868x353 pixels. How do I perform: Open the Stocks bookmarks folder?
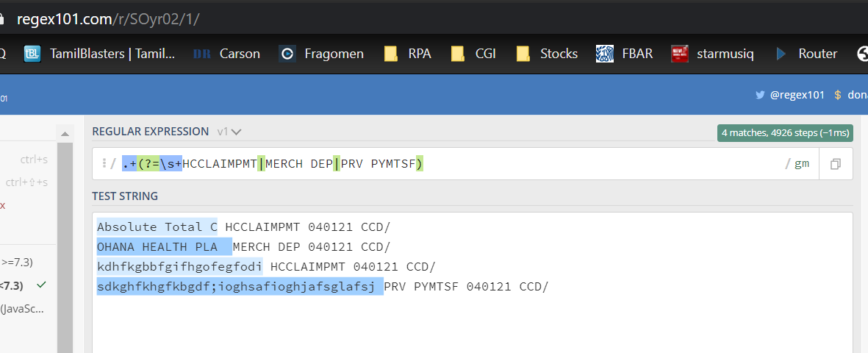point(548,54)
